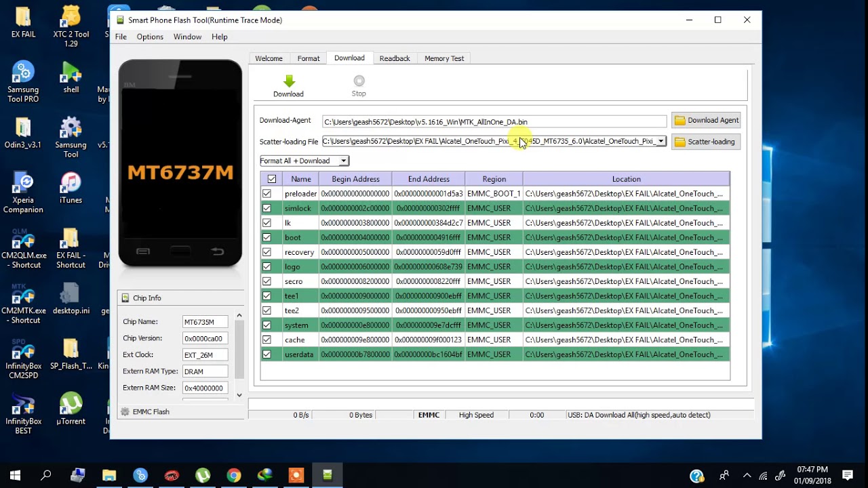
Task: Open InfinityBox BEST desktop shortcut
Action: [x=23, y=414]
